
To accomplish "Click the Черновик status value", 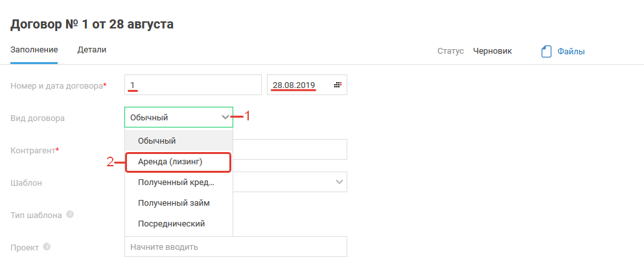I will coord(492,51).
